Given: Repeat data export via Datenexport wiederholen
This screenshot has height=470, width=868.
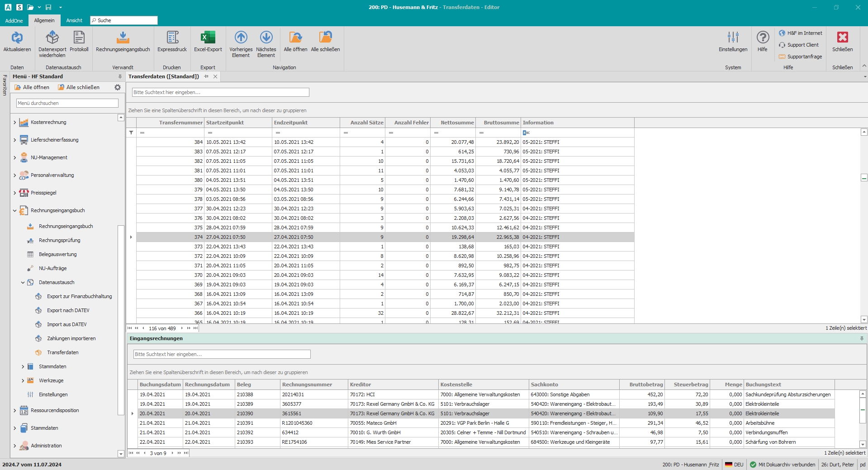Looking at the screenshot, I should [52, 38].
